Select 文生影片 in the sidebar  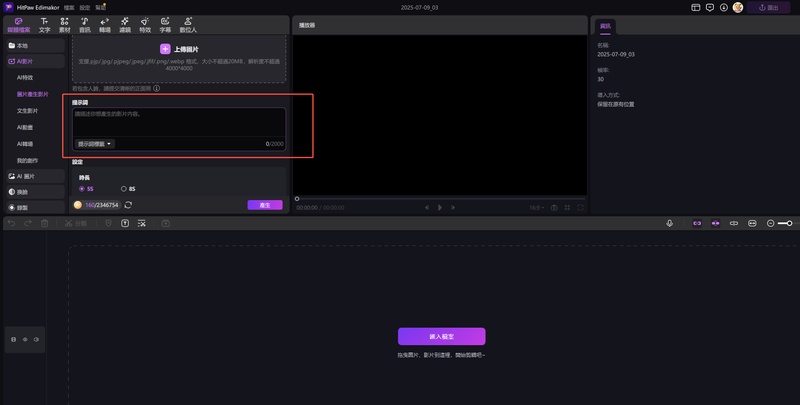[28, 110]
